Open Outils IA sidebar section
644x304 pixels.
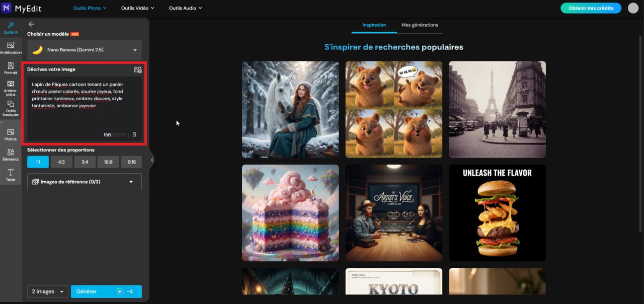pyautogui.click(x=11, y=28)
